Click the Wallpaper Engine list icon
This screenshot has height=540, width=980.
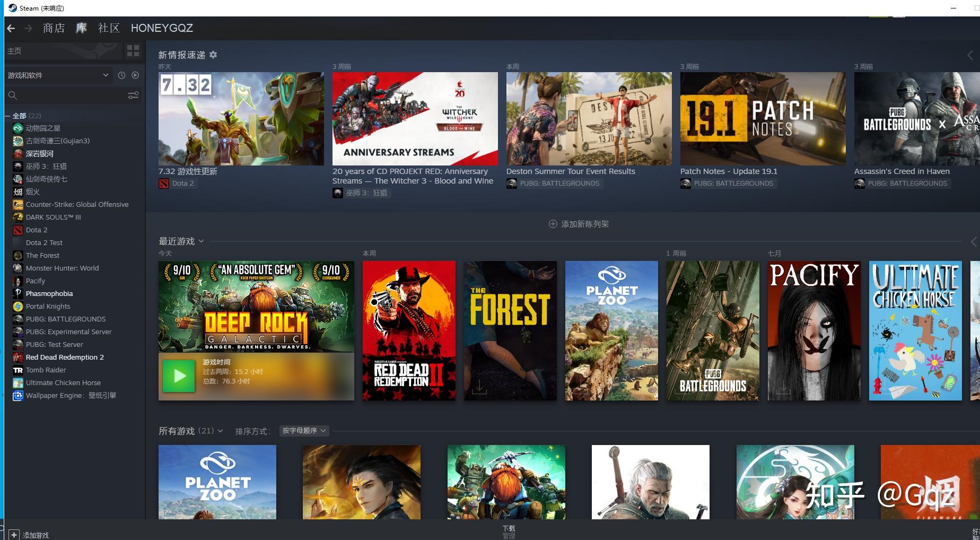(17, 396)
